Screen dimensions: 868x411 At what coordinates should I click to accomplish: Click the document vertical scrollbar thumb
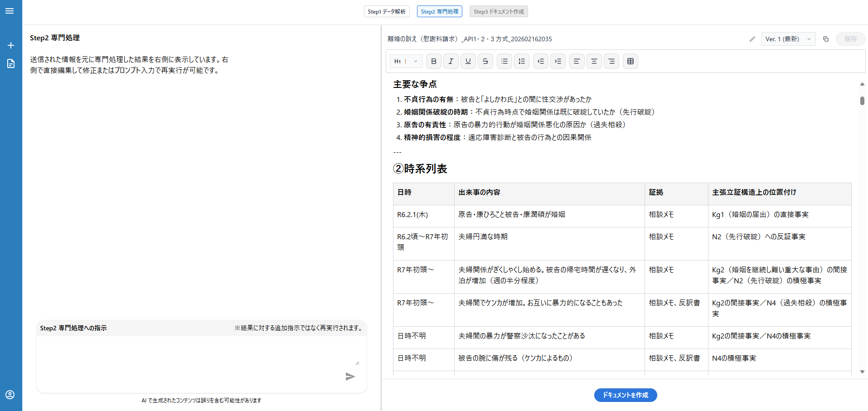pyautogui.click(x=862, y=101)
